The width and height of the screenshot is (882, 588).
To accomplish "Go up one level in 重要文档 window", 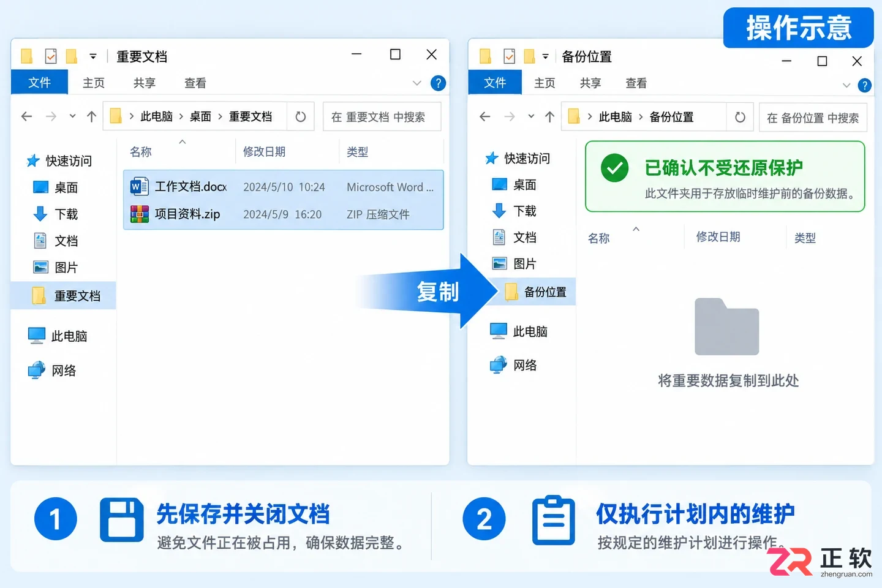I will tap(92, 116).
